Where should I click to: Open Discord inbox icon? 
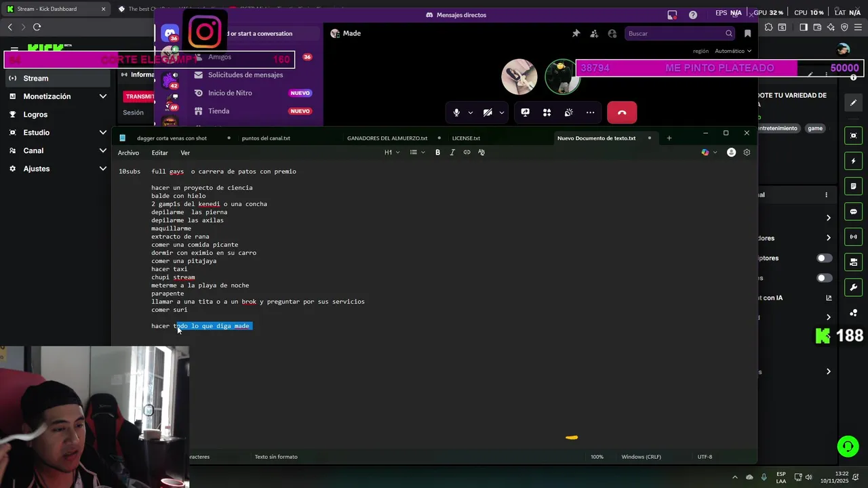pos(672,15)
